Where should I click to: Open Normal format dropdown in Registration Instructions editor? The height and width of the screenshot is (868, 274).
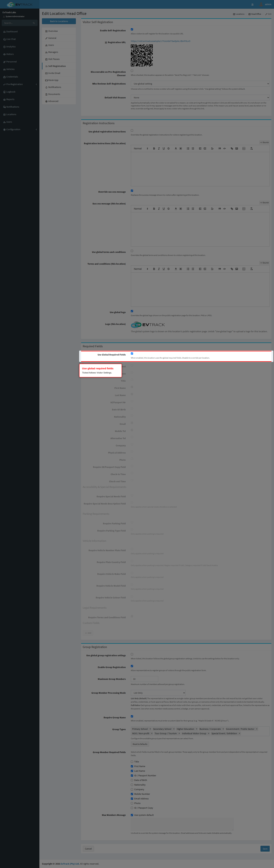141,149
